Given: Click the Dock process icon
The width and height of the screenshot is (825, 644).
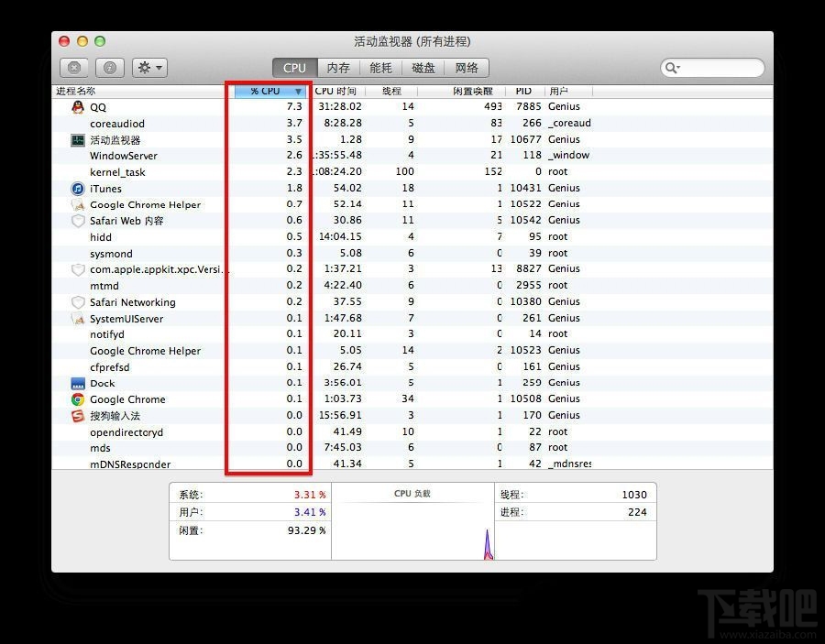Looking at the screenshot, I should (x=78, y=383).
